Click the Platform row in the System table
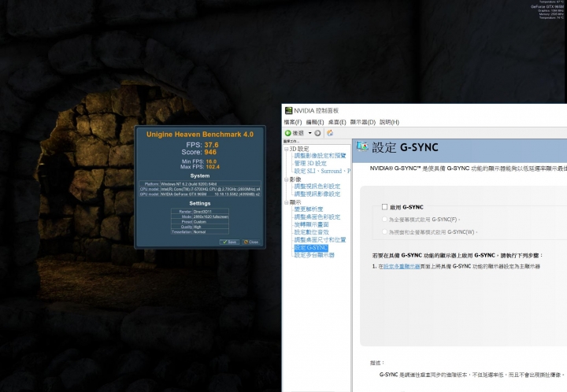567x392 pixels. tap(200, 184)
